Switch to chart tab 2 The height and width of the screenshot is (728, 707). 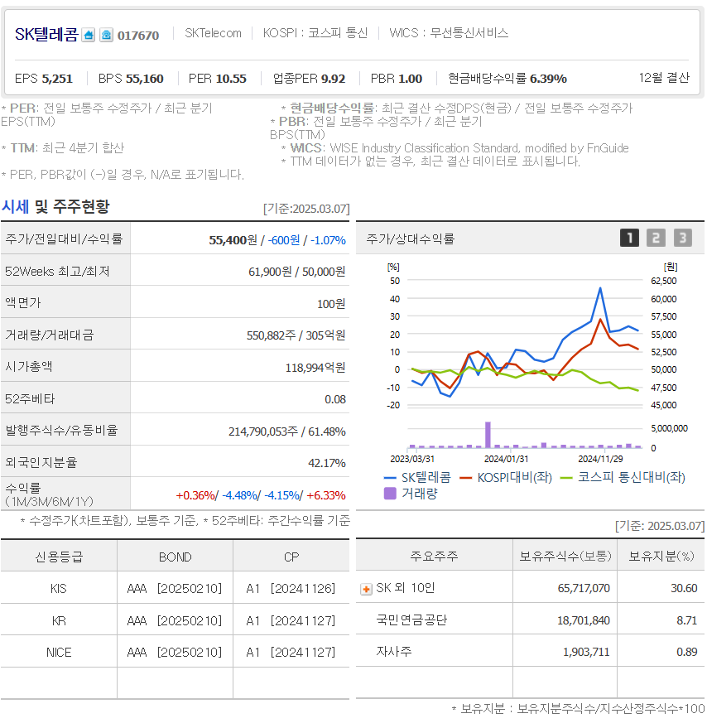pos(656,239)
